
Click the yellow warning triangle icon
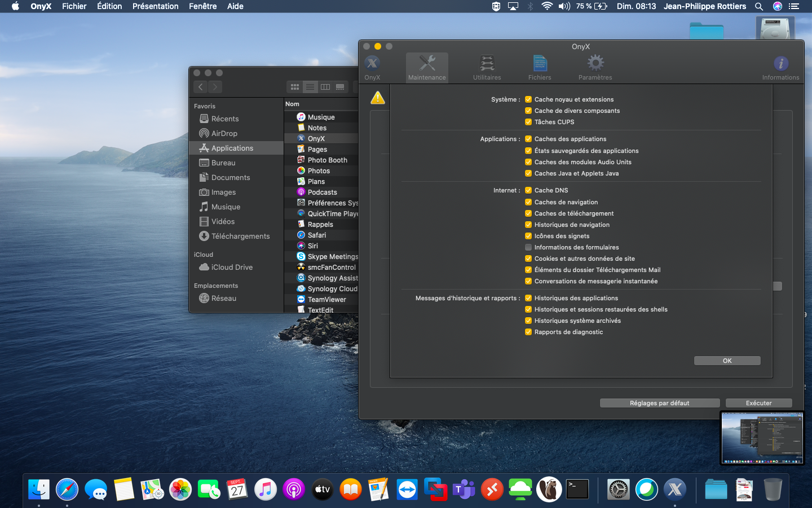(378, 98)
